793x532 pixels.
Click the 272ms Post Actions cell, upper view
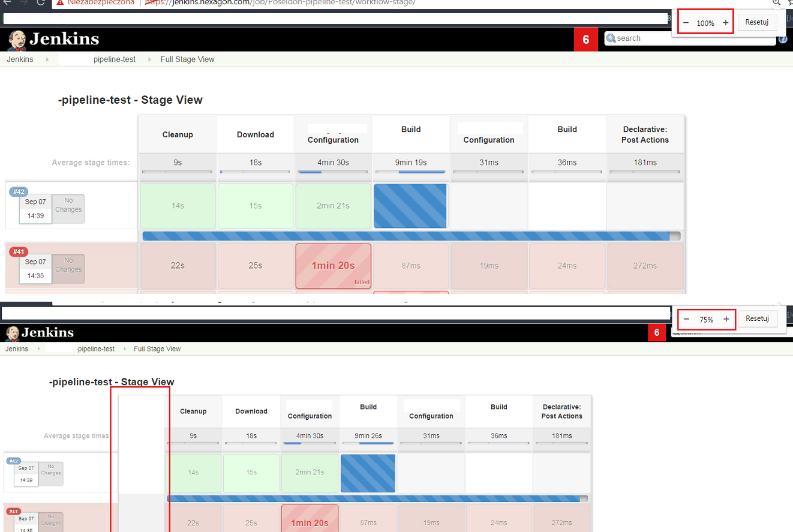pyautogui.click(x=645, y=265)
